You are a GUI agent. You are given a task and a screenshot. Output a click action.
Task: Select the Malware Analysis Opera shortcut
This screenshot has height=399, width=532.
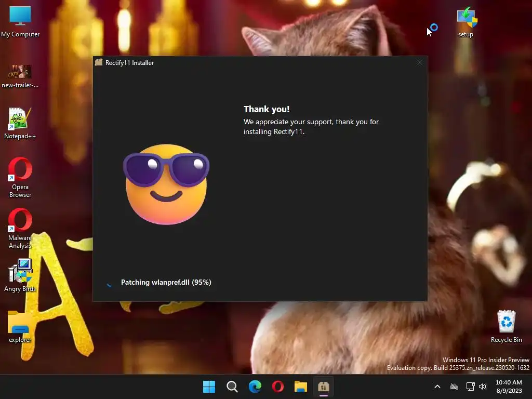[20, 229]
